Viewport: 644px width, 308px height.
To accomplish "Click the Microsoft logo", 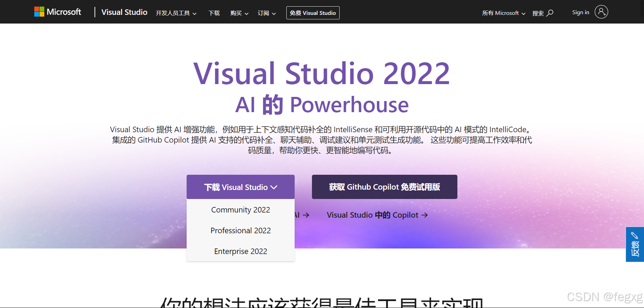I will pos(57,12).
